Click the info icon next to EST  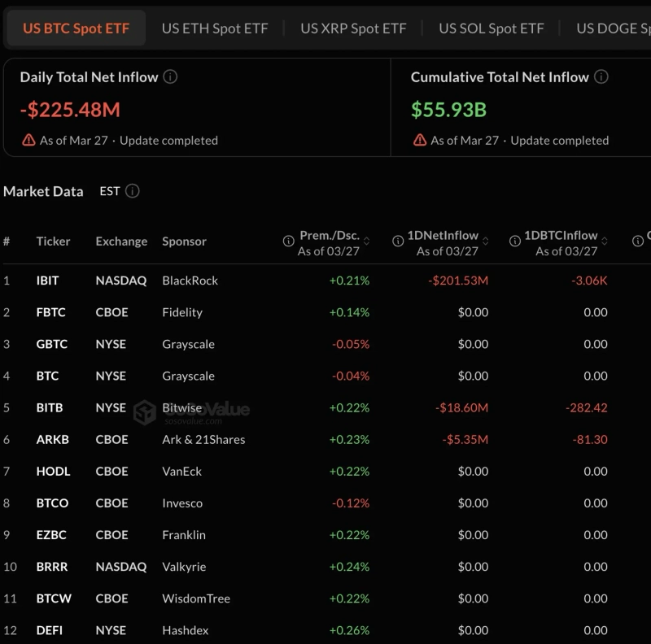pos(133,191)
